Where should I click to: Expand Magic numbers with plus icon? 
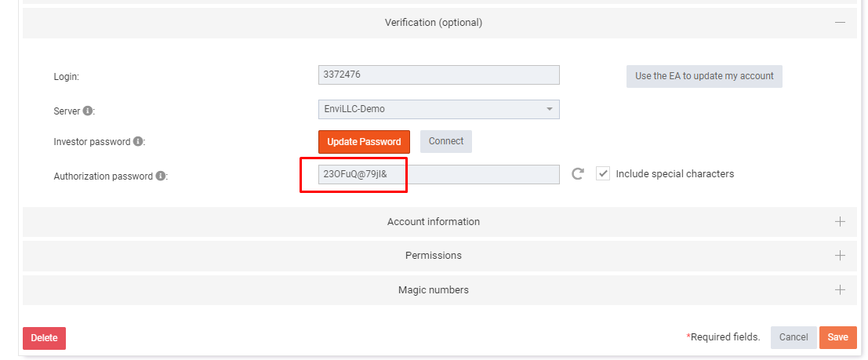coord(840,290)
